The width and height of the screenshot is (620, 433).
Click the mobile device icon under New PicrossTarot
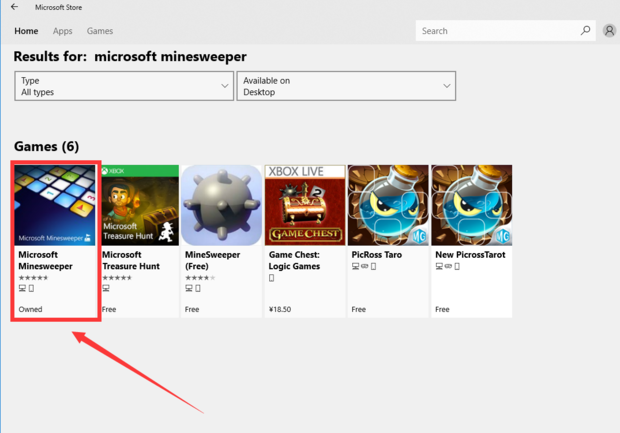point(457,266)
